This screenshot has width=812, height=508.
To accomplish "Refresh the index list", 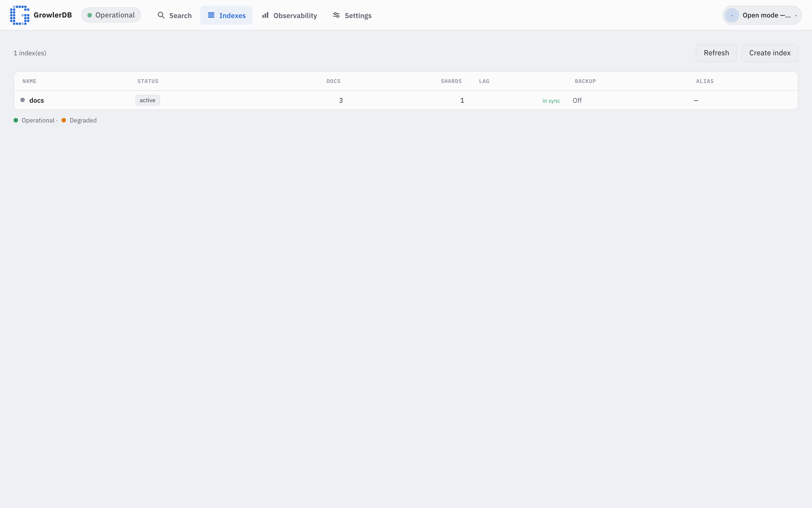I will point(716,53).
